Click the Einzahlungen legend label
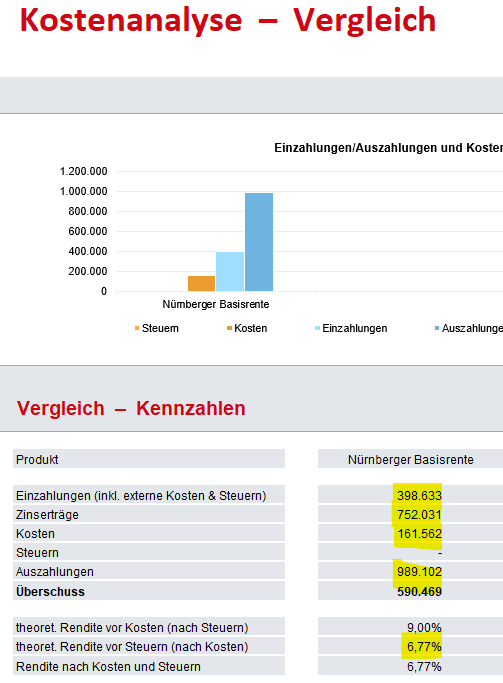503x683 pixels. click(354, 328)
